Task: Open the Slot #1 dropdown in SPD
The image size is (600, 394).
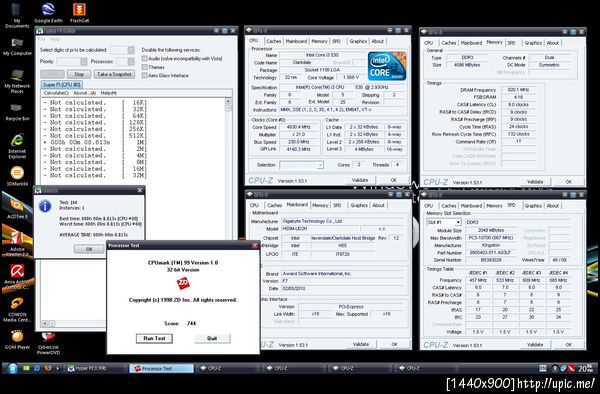Action: (x=458, y=222)
